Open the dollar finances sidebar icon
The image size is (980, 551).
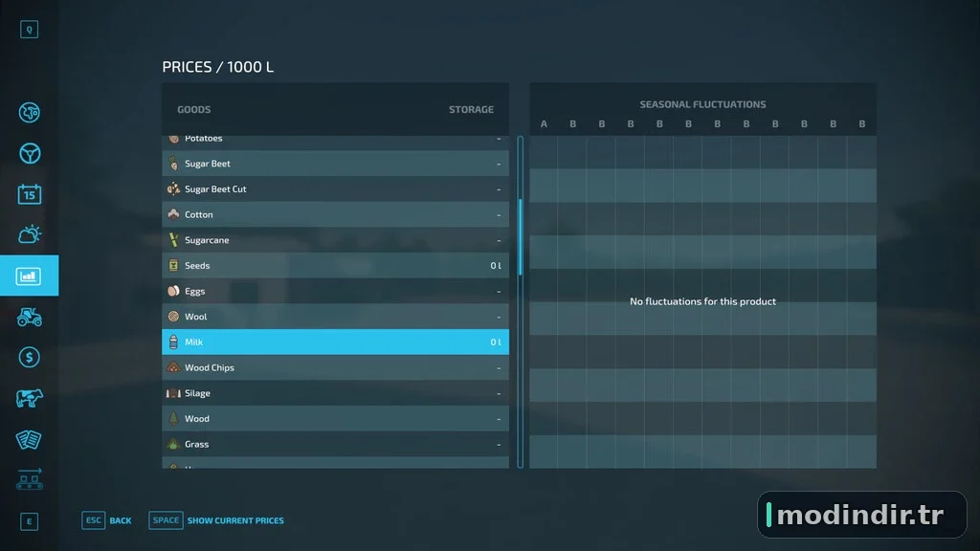pyautogui.click(x=30, y=358)
